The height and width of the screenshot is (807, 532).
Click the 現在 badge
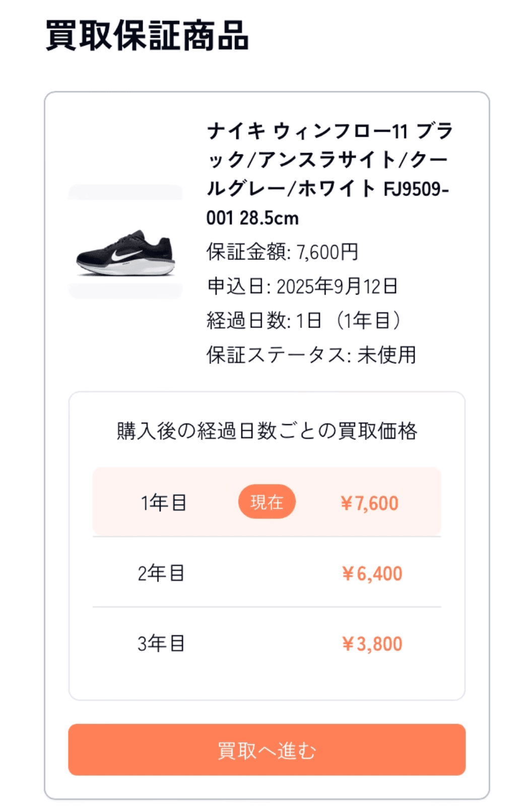267,502
